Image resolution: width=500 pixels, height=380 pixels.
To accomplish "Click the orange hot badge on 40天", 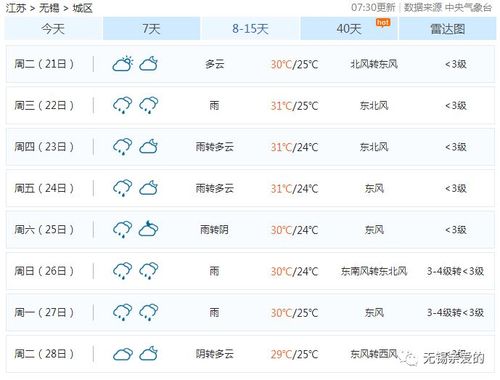I will pos(383,23).
